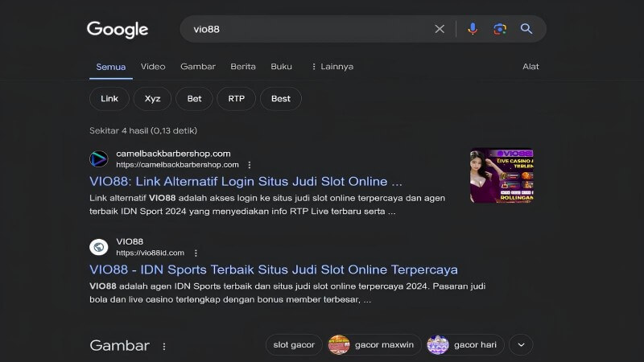Open the Alat tools option
This screenshot has width=644, height=362.
(x=530, y=67)
